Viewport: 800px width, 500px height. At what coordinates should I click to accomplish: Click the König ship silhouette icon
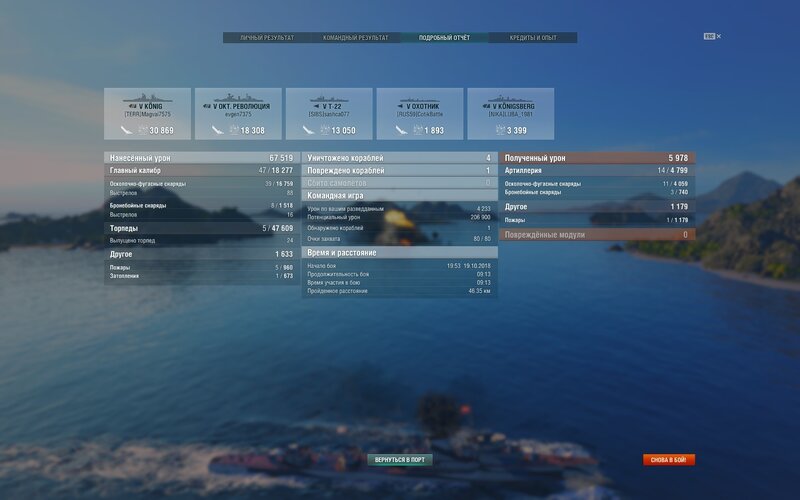147,98
